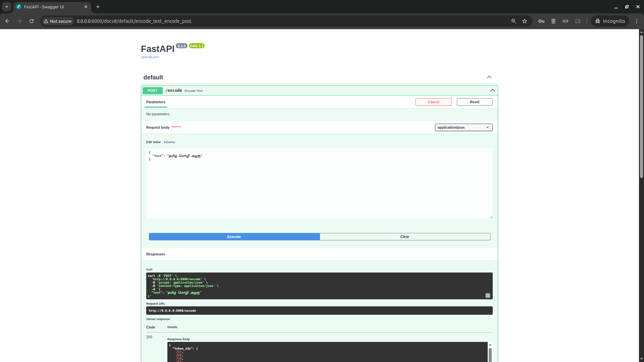The width and height of the screenshot is (644, 362).
Task: Open the side panel icon
Action: click(578, 21)
